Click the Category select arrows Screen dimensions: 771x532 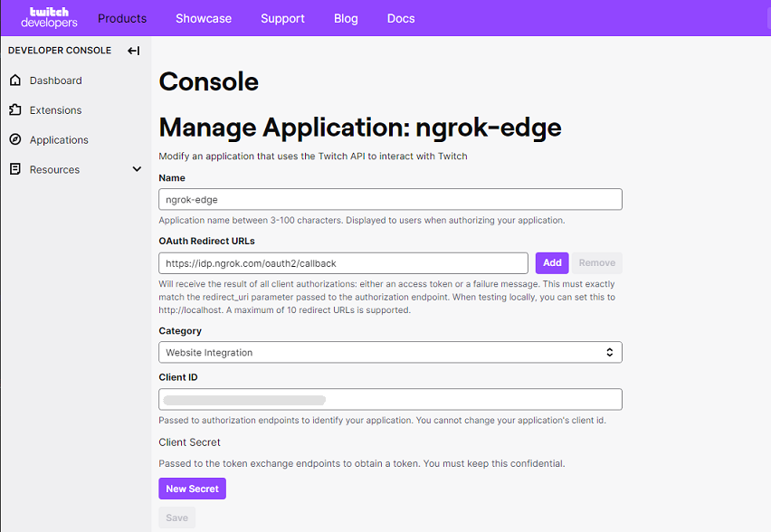pos(610,353)
